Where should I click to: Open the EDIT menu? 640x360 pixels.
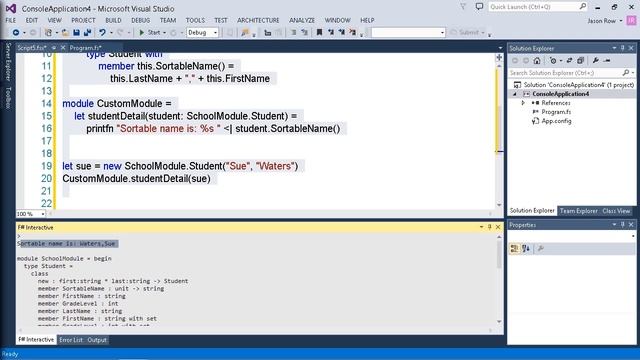pos(31,20)
